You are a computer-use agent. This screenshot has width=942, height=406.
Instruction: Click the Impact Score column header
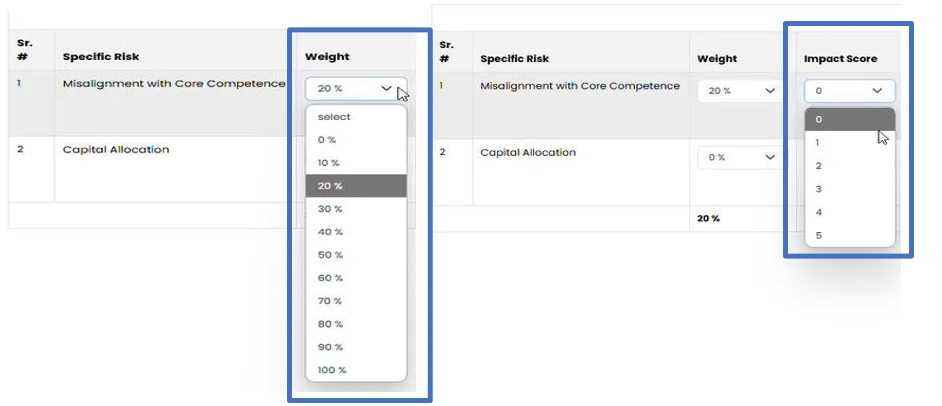point(840,59)
